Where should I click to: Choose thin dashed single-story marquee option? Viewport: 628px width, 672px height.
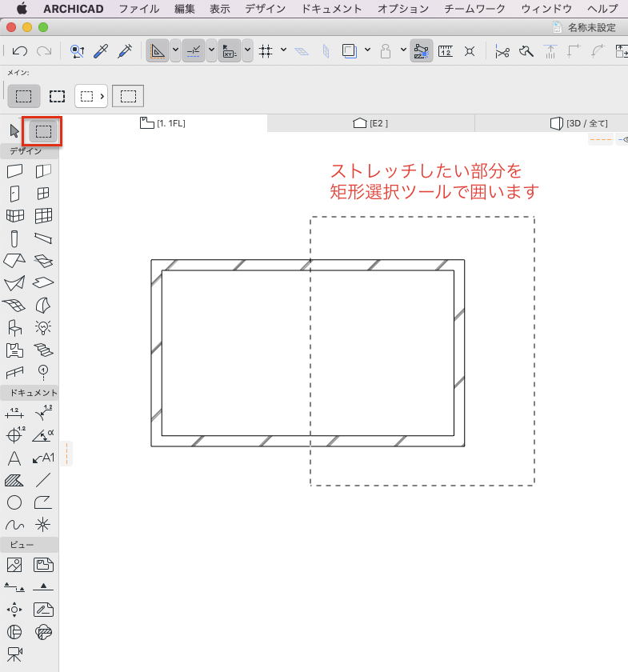coord(23,96)
